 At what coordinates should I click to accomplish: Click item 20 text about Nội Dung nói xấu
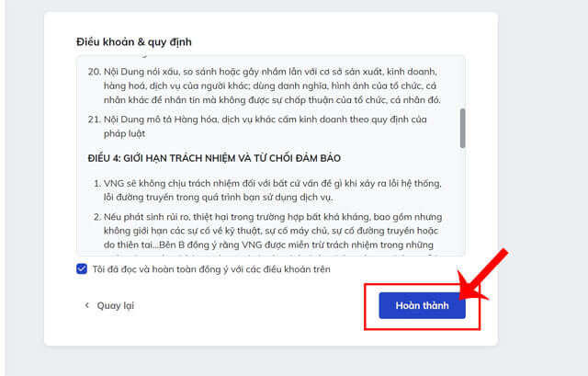pos(265,85)
